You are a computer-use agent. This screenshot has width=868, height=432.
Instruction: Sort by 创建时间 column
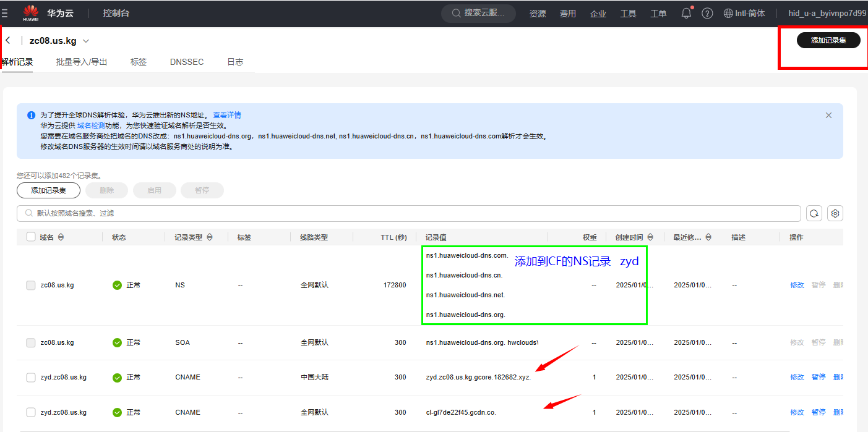pyautogui.click(x=650, y=237)
